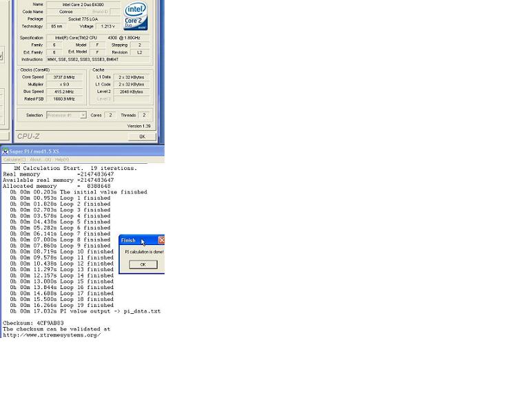Click the Checksum 4CF9AB83 line

click(x=33, y=324)
